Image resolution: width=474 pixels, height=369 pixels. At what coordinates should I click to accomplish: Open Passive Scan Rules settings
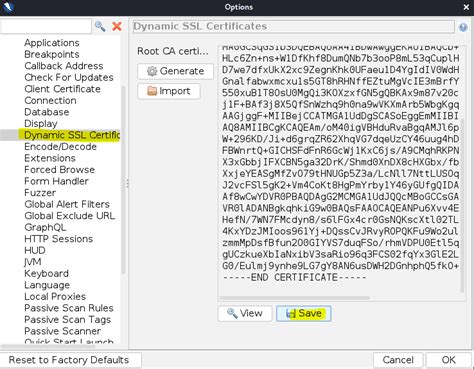[69, 308]
